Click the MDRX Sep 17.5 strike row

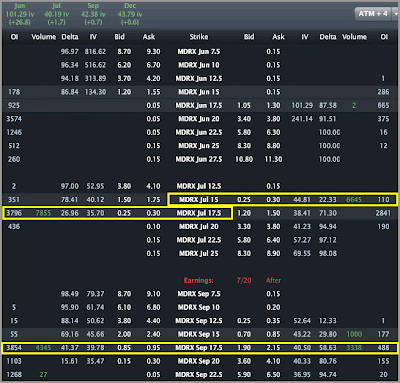[200, 348]
